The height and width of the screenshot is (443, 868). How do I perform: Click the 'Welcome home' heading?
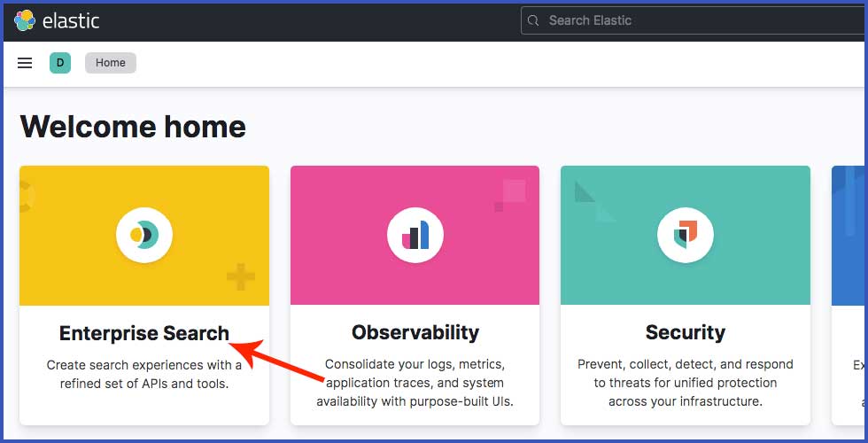pos(133,127)
